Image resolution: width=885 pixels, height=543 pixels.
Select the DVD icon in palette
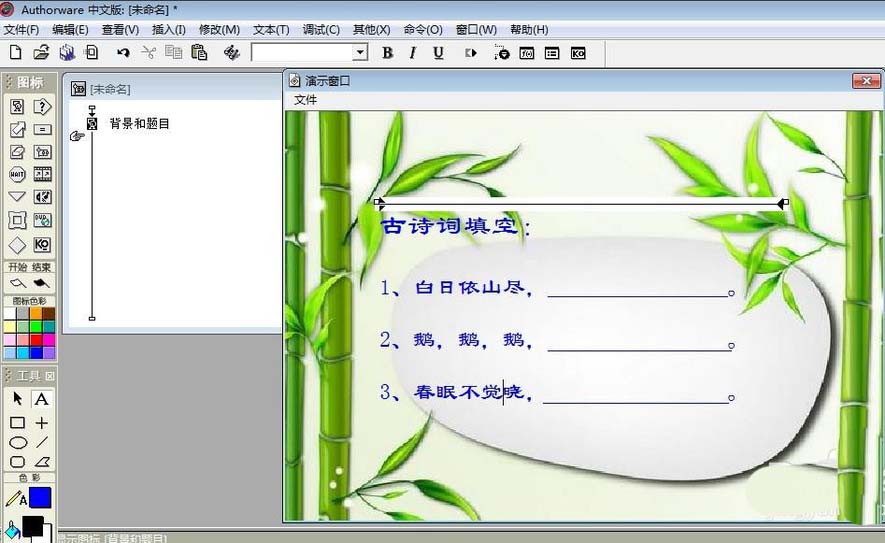[42, 220]
